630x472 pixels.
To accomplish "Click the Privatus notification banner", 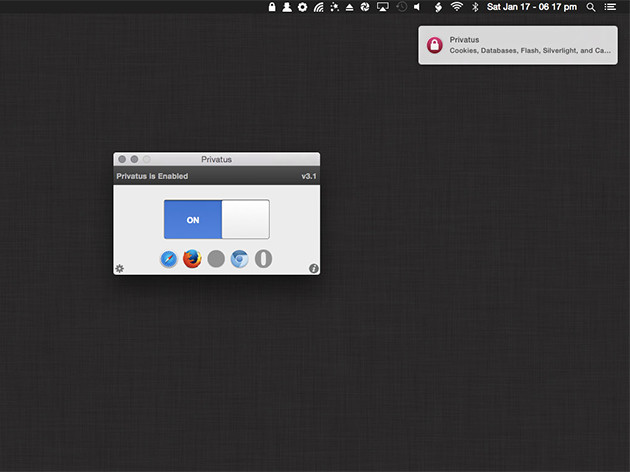I will (517, 45).
